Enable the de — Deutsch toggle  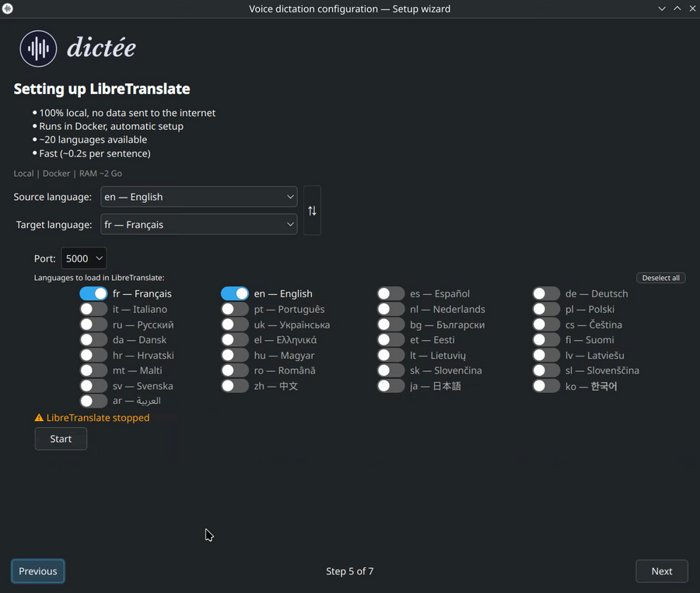pyautogui.click(x=546, y=293)
